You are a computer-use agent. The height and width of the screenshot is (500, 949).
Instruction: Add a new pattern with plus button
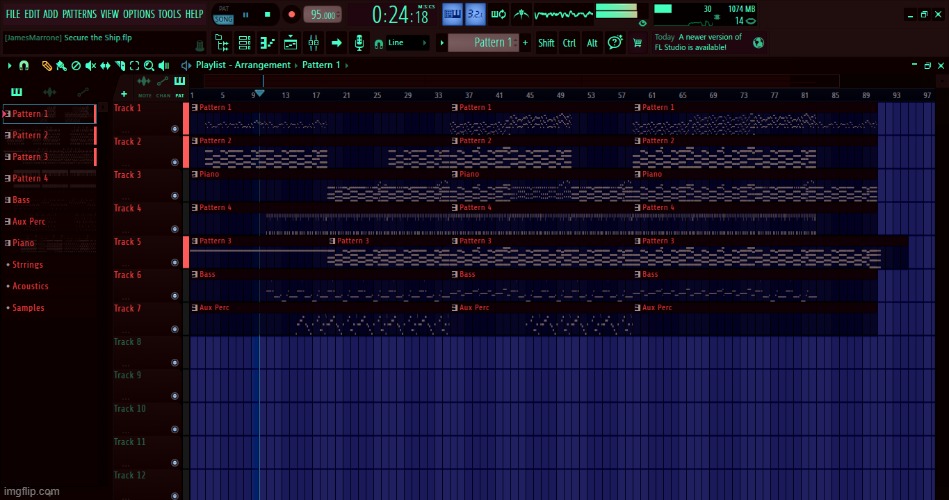525,42
